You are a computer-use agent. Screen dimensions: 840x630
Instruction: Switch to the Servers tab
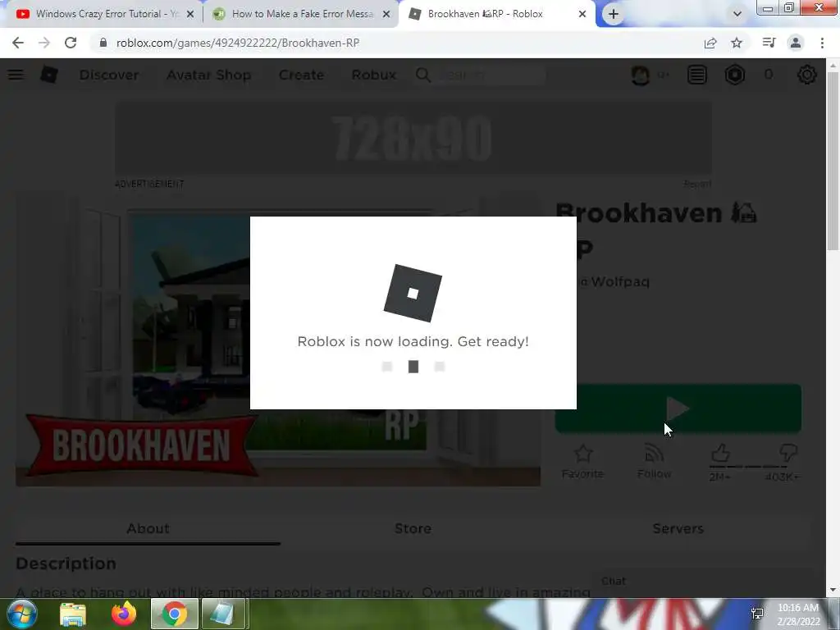click(x=678, y=529)
